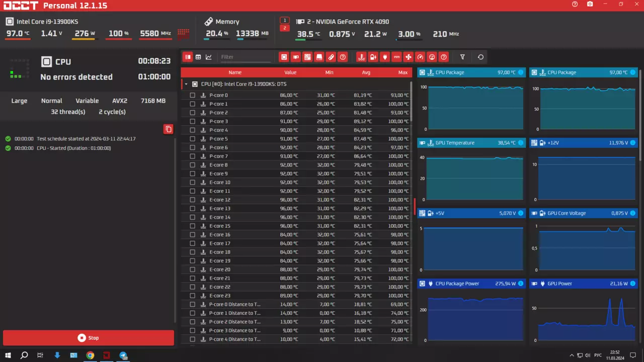Reset sensor min/max values
Screen dimensions: 644x362
[x=480, y=57]
